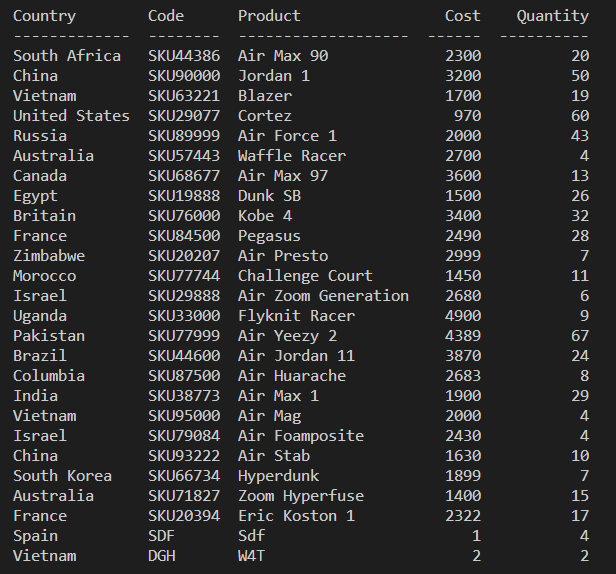Viewport: 616px width, 574px height.
Task: Click code SKU63221
Action: tap(184, 96)
